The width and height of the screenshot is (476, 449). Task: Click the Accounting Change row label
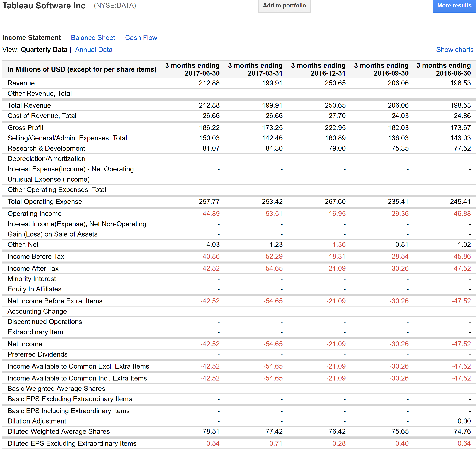pyautogui.click(x=37, y=311)
